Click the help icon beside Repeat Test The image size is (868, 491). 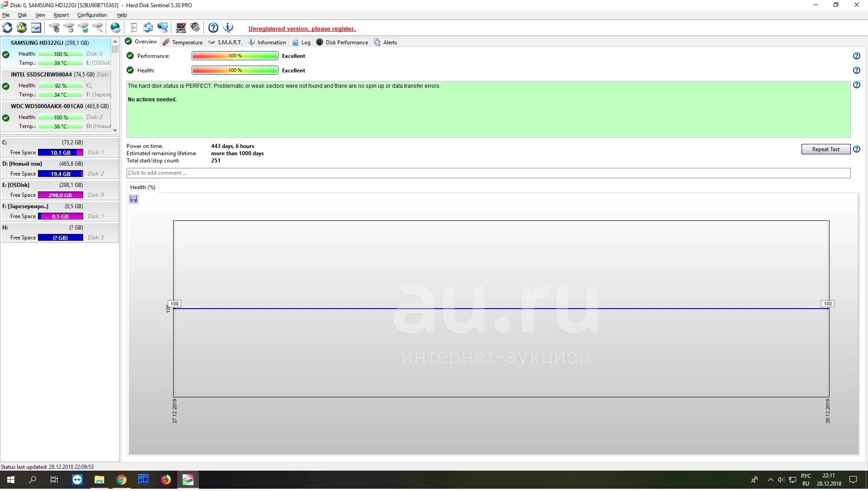(x=857, y=149)
